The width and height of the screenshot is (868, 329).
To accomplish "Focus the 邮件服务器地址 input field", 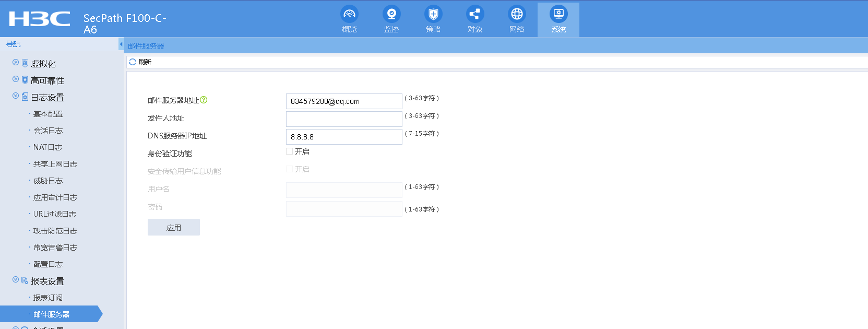I will point(344,101).
